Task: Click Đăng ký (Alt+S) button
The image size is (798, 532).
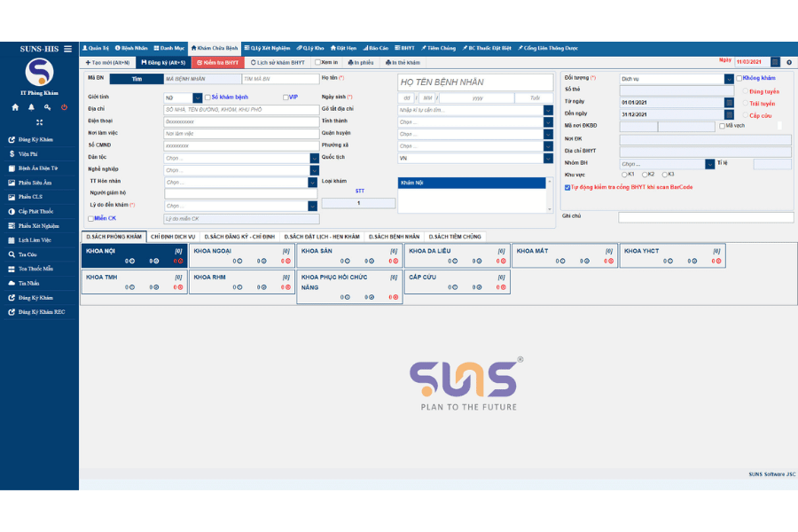Action: (163, 63)
